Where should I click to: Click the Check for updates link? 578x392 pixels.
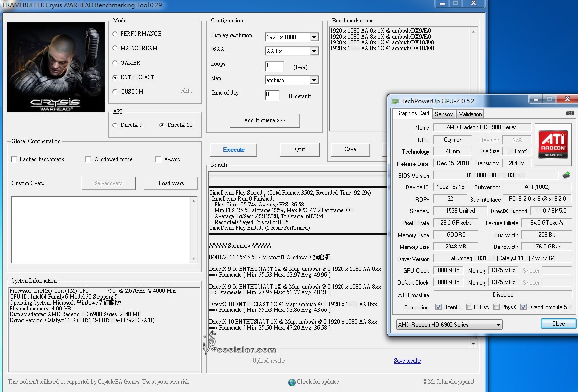pyautogui.click(x=318, y=382)
